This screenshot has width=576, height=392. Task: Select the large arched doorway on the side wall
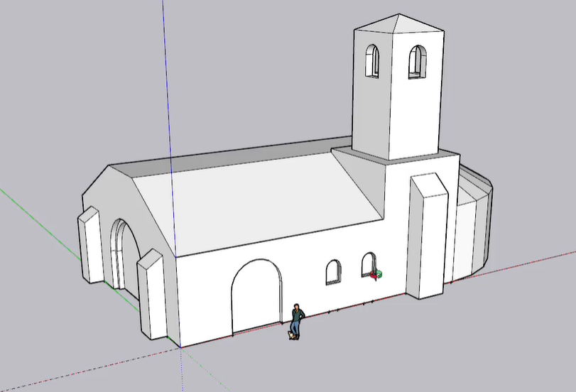(x=257, y=297)
